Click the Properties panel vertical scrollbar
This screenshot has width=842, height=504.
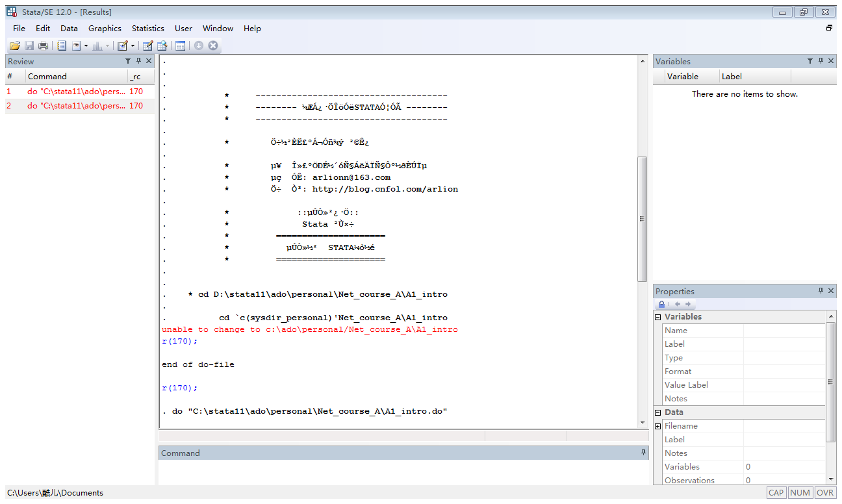(x=831, y=382)
